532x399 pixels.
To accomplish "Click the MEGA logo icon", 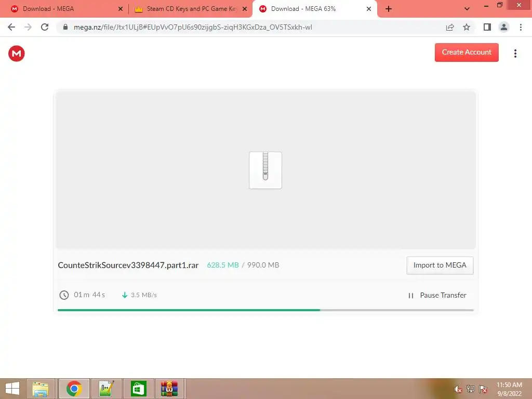I will tap(16, 54).
